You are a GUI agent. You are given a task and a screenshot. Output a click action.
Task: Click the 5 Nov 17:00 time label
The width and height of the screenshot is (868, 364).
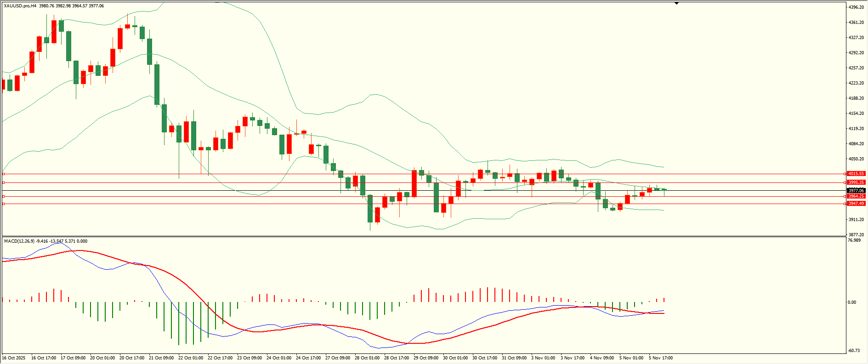pyautogui.click(x=660, y=358)
